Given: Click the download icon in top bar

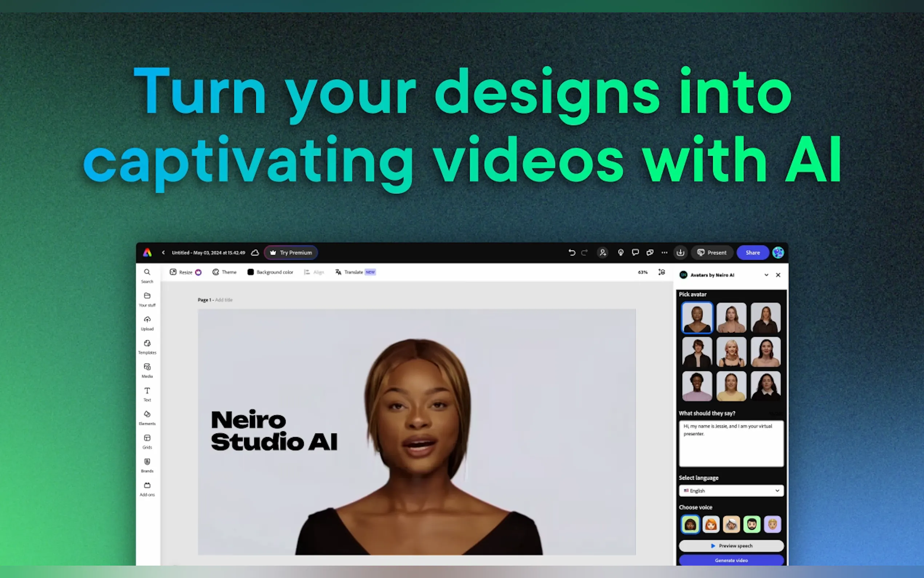Looking at the screenshot, I should 680,253.
